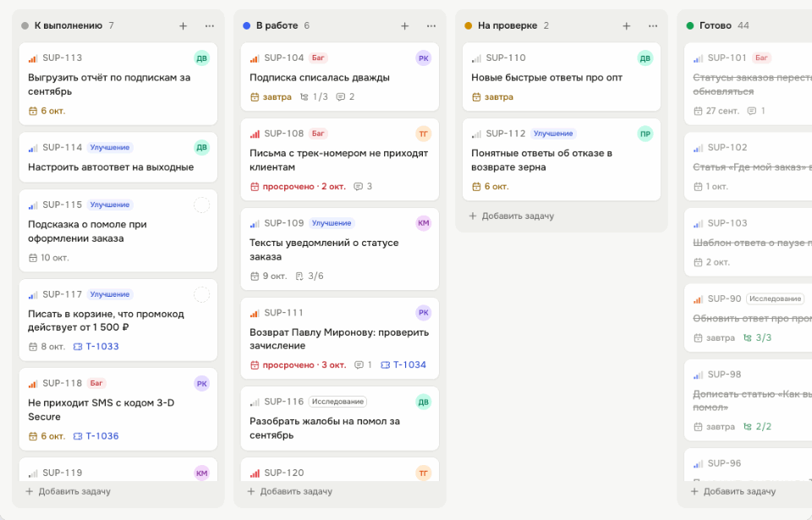The height and width of the screenshot is (520, 812).
Task: Click the «Готово» column title
Action: pyautogui.click(x=716, y=26)
